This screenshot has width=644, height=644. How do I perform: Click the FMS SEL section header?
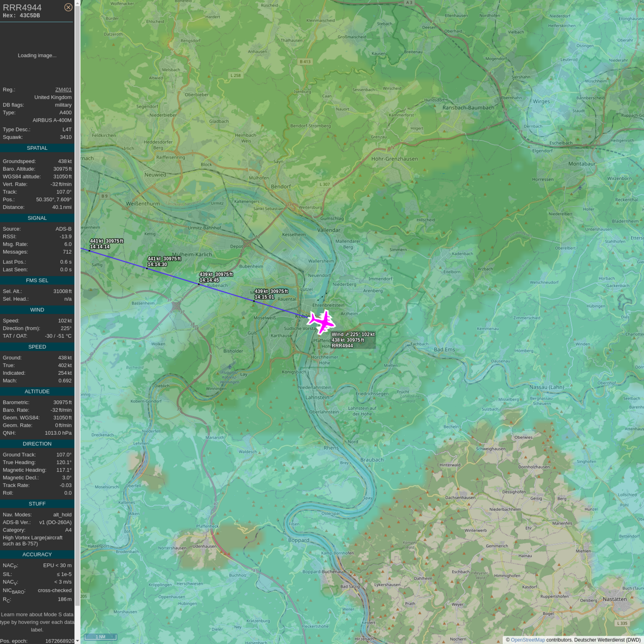click(37, 280)
